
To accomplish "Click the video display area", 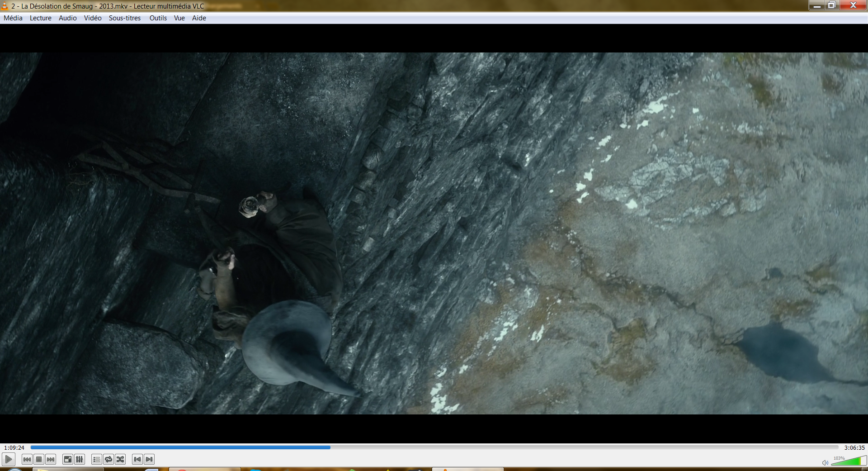I will [x=434, y=233].
